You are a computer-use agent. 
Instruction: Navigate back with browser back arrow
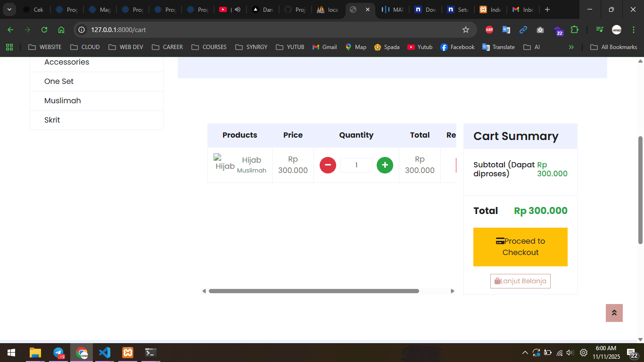(10, 29)
